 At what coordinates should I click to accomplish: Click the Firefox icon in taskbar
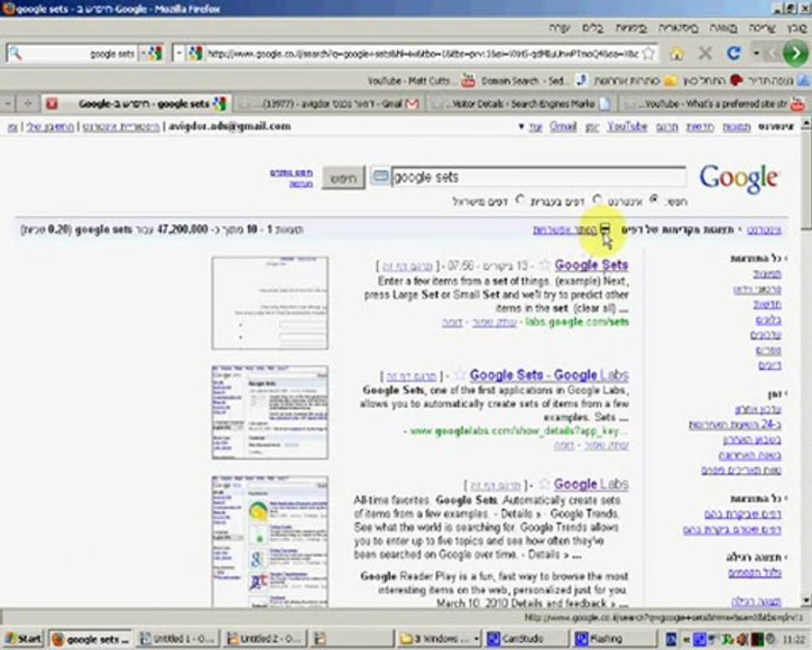pyautogui.click(x=58, y=639)
